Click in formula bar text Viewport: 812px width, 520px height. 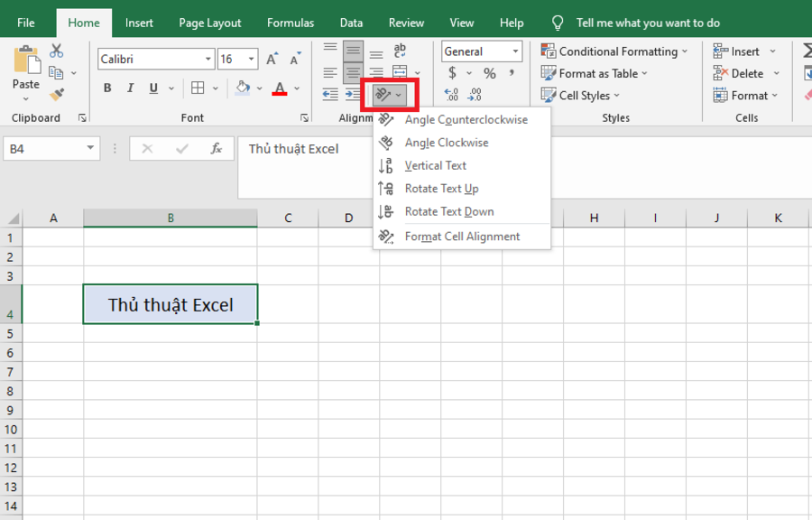(293, 149)
